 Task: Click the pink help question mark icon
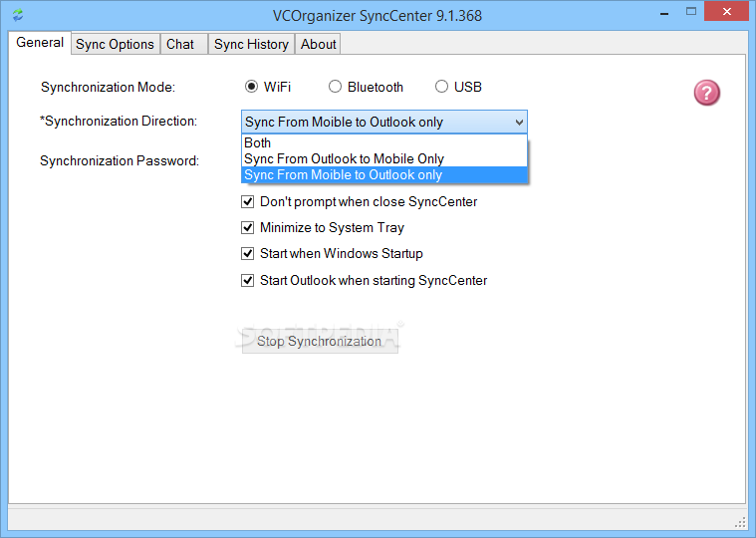[x=707, y=93]
